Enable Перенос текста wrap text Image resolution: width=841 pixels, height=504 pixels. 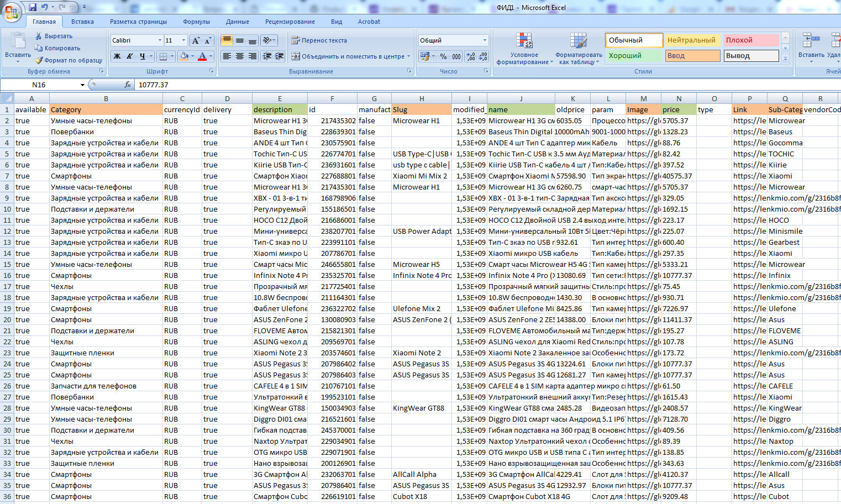pos(319,40)
